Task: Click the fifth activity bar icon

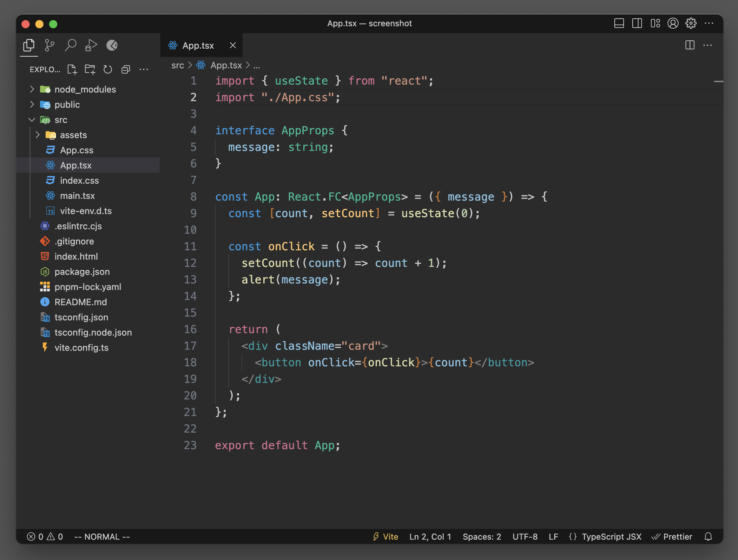Action: pyautogui.click(x=112, y=45)
